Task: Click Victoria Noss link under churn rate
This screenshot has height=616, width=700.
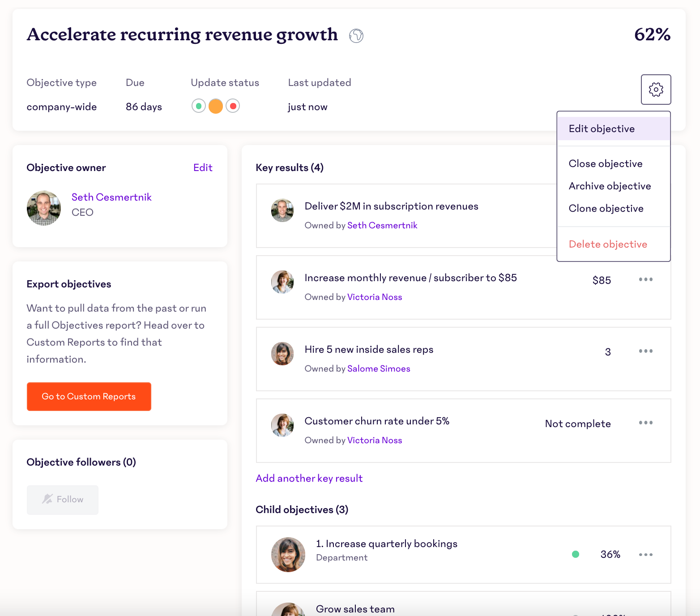Action: click(375, 441)
